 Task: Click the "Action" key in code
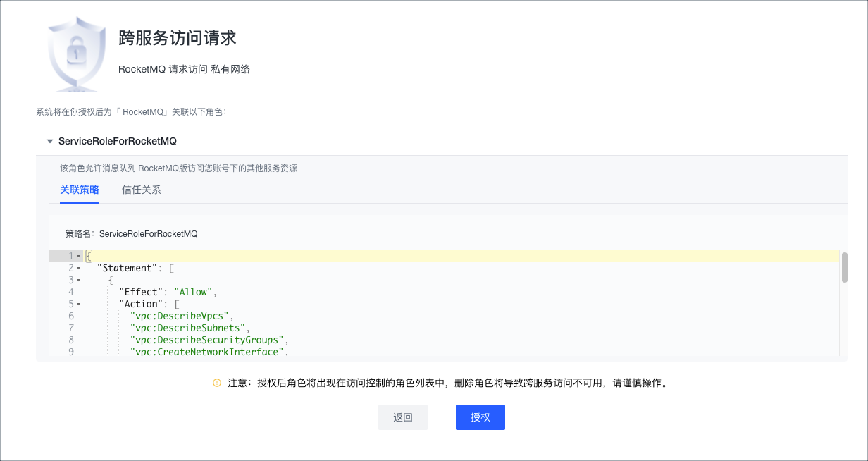[142, 304]
